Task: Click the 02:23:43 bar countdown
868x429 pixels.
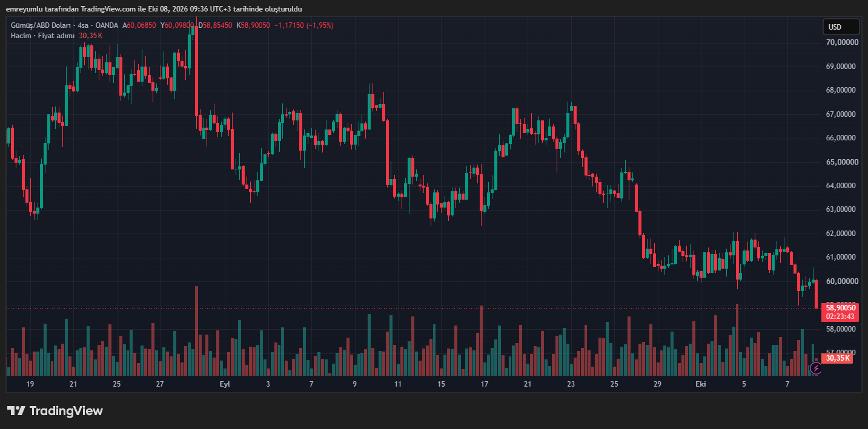Action: point(839,316)
